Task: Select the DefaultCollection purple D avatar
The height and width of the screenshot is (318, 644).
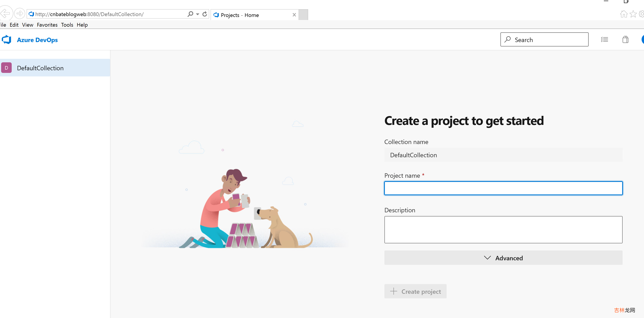Action: tap(6, 68)
